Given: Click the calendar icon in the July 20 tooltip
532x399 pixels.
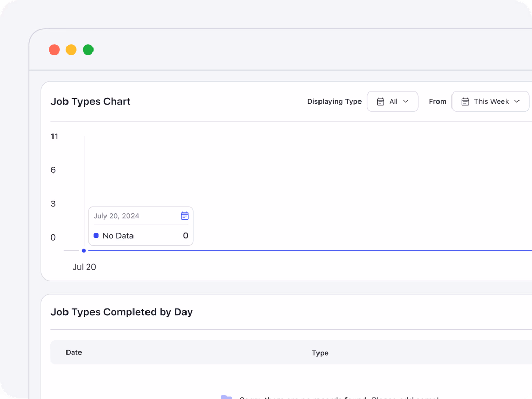Looking at the screenshot, I should click(x=184, y=216).
